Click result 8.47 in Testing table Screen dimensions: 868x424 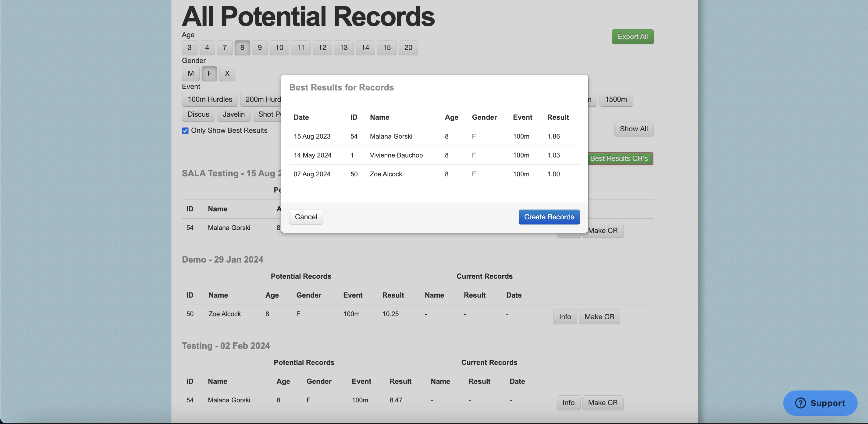(x=396, y=400)
